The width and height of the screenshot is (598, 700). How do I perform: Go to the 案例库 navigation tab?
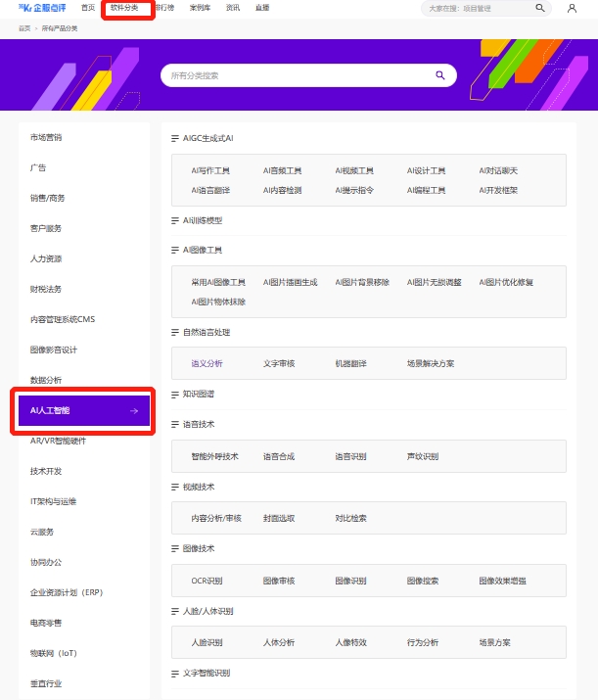click(x=199, y=8)
